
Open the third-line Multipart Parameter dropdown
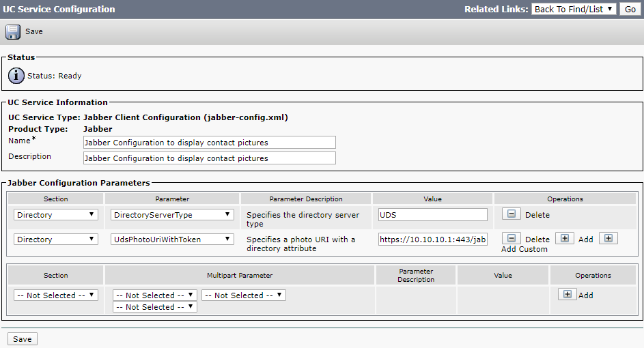[x=154, y=307]
